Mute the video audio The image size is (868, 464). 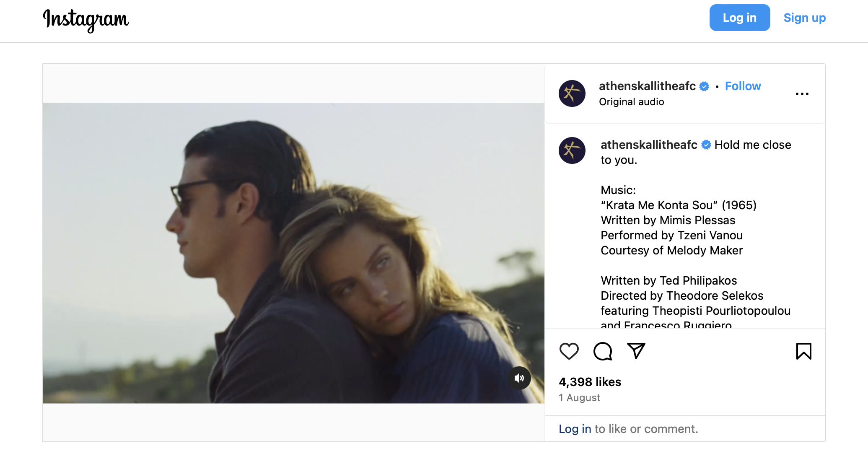click(519, 378)
